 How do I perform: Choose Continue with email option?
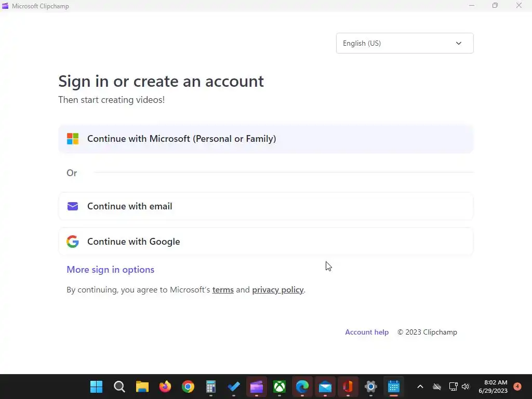(266, 206)
